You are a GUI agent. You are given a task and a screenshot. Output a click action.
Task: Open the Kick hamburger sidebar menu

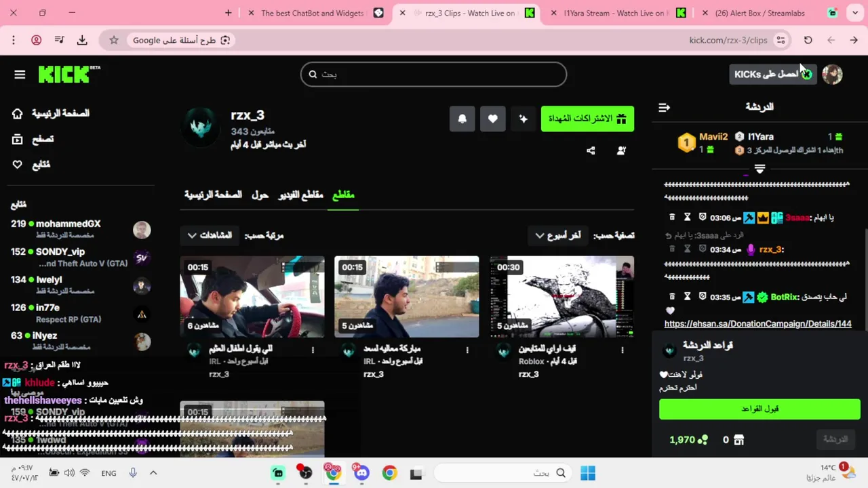click(x=20, y=75)
